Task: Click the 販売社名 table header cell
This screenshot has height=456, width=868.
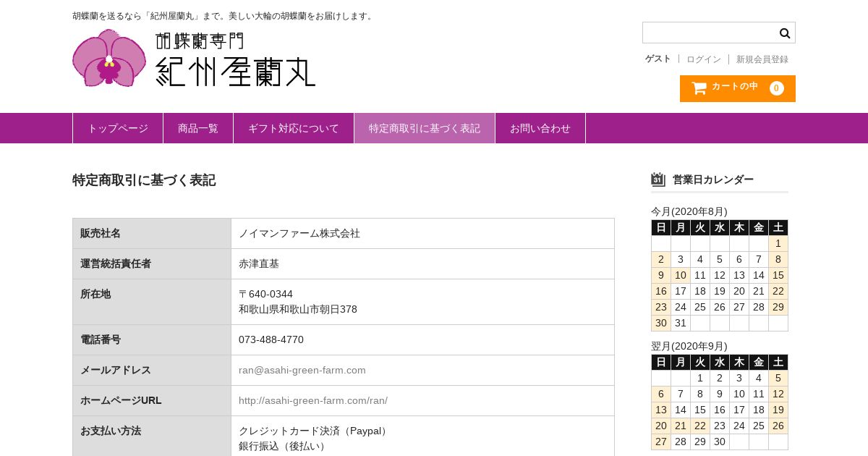Action: [152, 233]
